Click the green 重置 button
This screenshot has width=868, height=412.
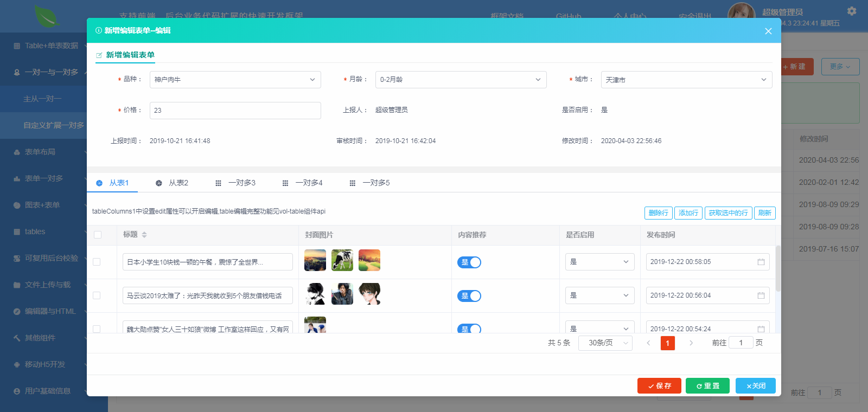click(707, 386)
